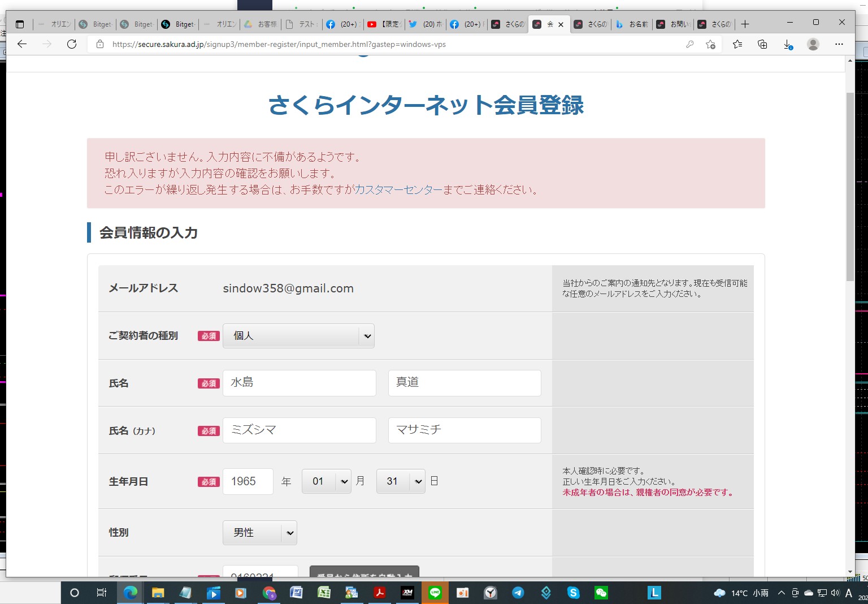This screenshot has width=868, height=604.
Task: Click the address bar URL
Action: pos(279,44)
